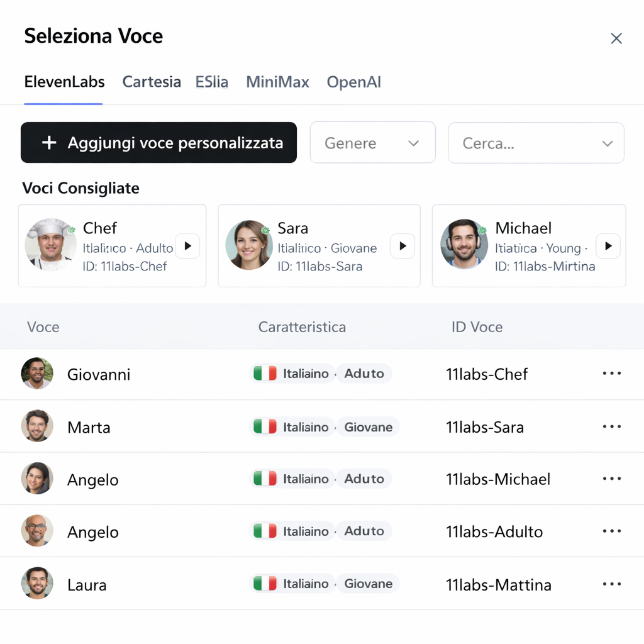Viewport: 644px width, 644px height.
Task: Open options menu for Giovanni voice
Action: 611,373
